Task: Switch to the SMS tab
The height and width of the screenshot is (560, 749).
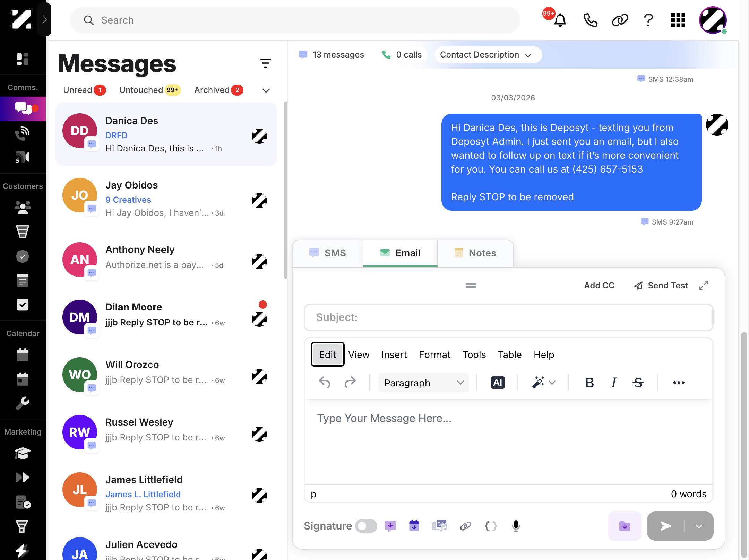Action: tap(328, 253)
